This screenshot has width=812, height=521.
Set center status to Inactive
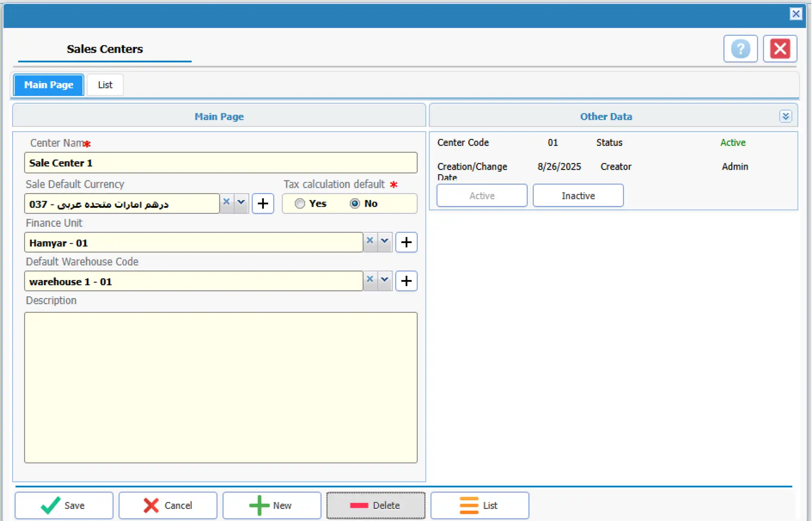click(578, 196)
